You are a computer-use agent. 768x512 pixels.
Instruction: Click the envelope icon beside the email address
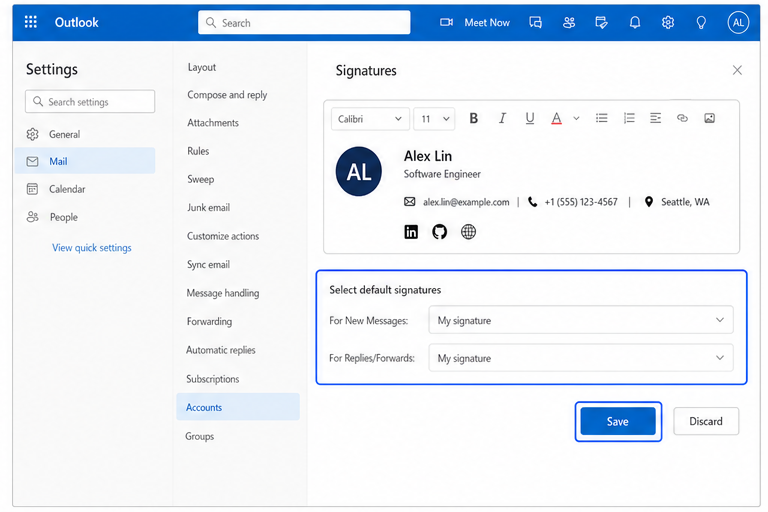click(x=409, y=202)
